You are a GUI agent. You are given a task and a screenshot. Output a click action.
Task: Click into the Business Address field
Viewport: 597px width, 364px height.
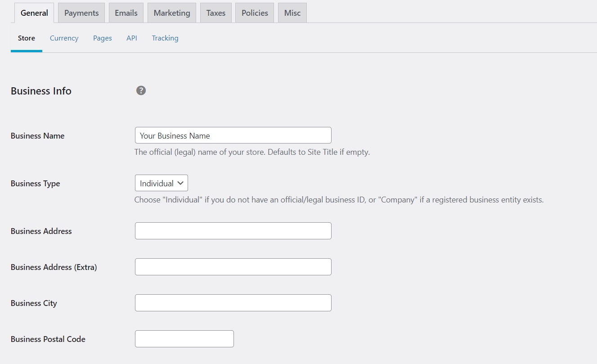(233, 231)
